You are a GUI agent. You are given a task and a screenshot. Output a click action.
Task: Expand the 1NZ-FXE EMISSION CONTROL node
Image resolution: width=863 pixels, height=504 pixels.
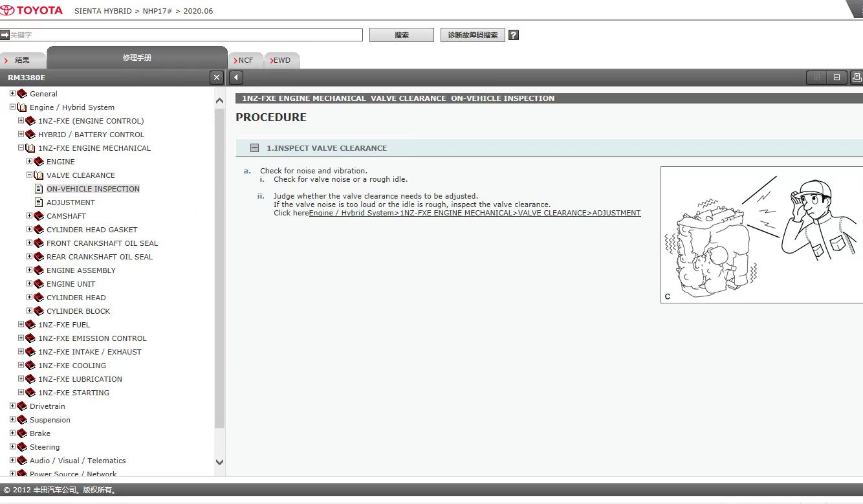[21, 338]
